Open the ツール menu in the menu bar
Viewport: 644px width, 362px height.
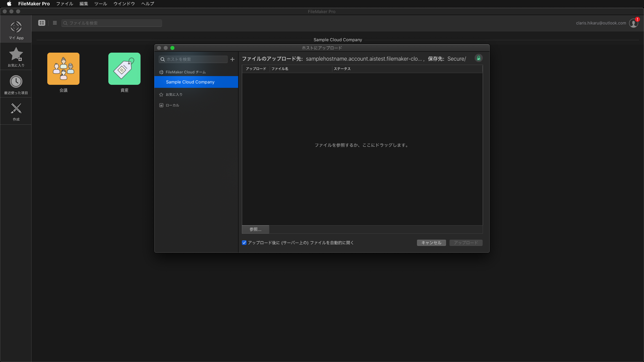[100, 4]
